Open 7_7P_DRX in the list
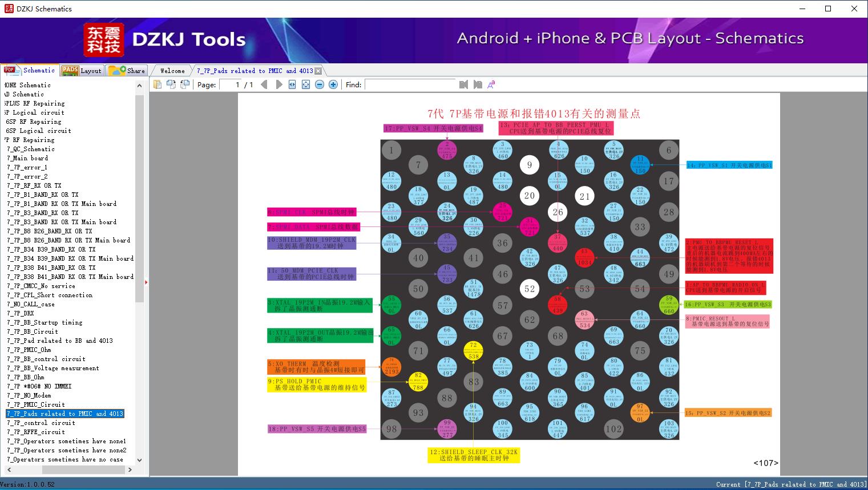The image size is (868, 490). pos(21,313)
